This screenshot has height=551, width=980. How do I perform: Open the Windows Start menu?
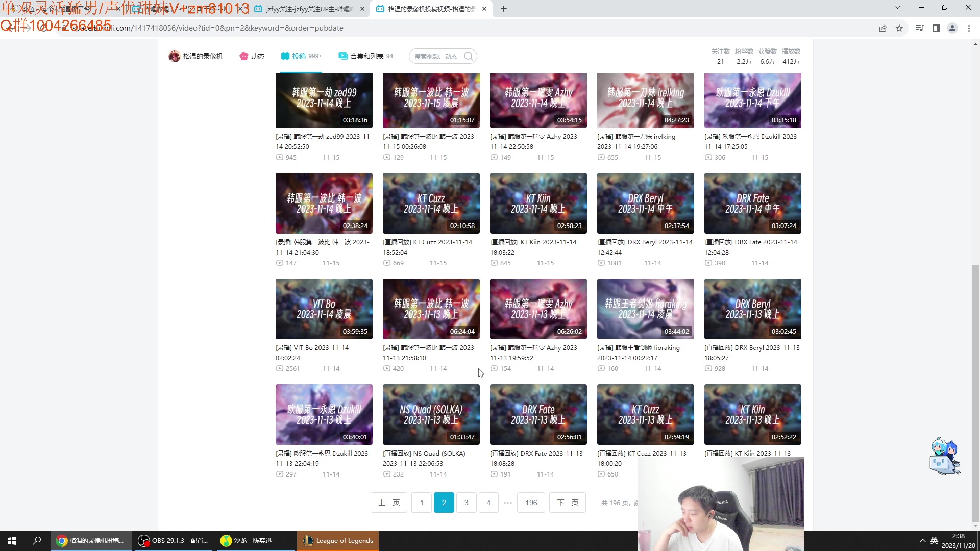click(12, 541)
